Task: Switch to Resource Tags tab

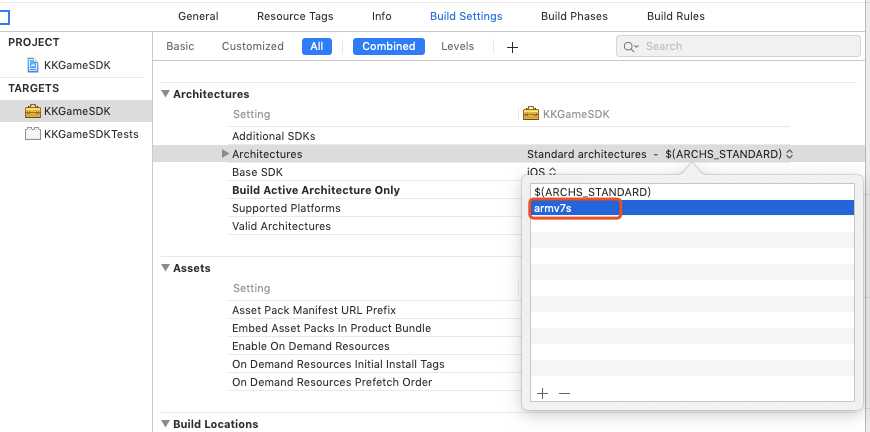Action: pyautogui.click(x=295, y=16)
